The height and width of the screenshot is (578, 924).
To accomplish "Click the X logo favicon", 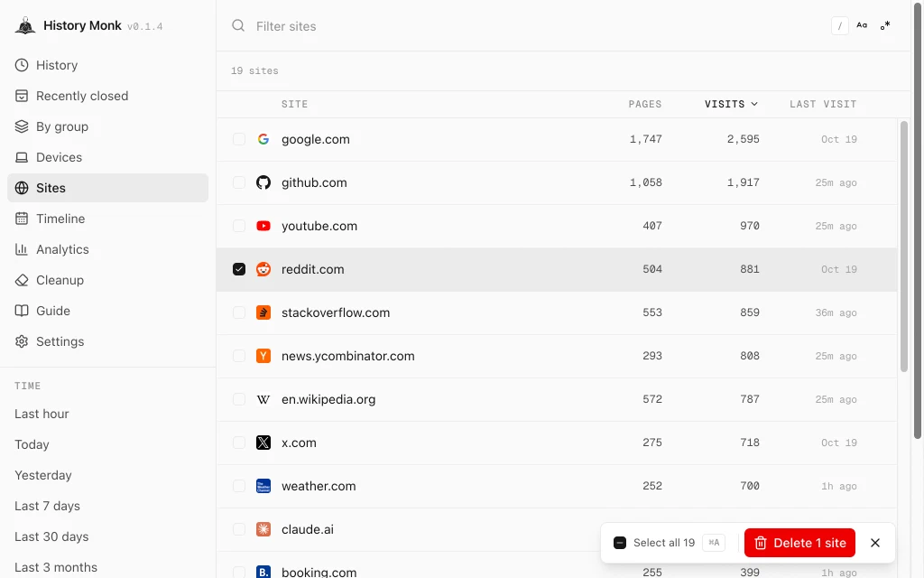I will [x=263, y=443].
